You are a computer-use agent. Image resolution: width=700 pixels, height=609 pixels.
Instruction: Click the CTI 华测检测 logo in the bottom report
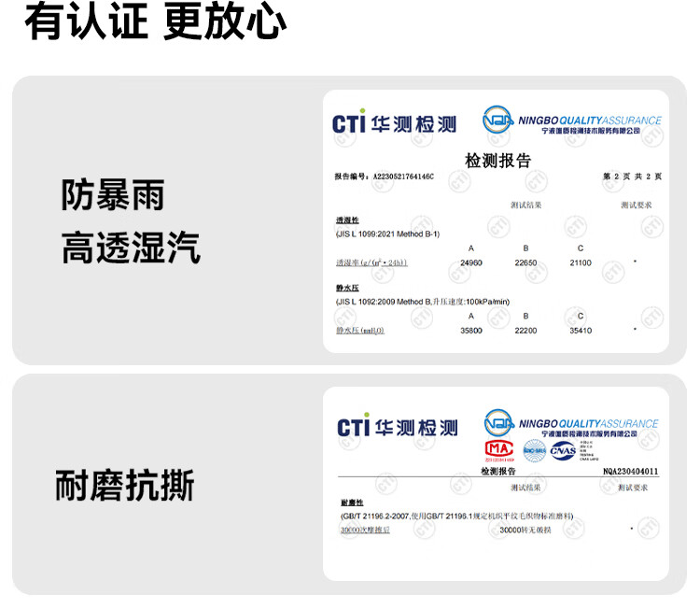coord(398,427)
